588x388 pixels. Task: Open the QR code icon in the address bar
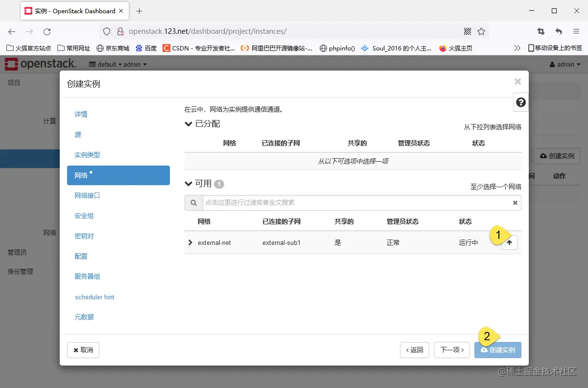[467, 30]
